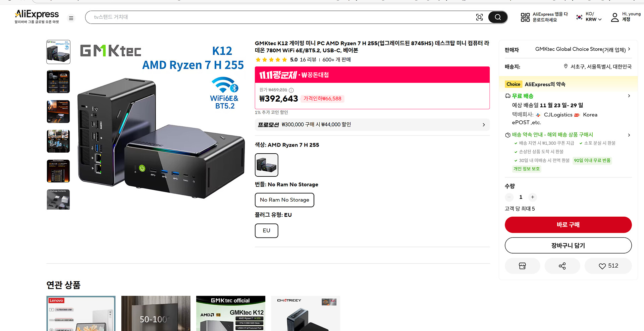Click the 무료 배송 link
Viewport: 644px width, 331px height.
click(523, 96)
